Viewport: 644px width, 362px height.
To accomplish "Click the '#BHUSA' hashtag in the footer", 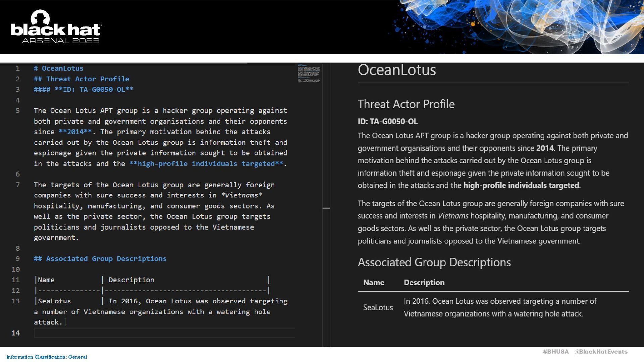I will point(556,352).
